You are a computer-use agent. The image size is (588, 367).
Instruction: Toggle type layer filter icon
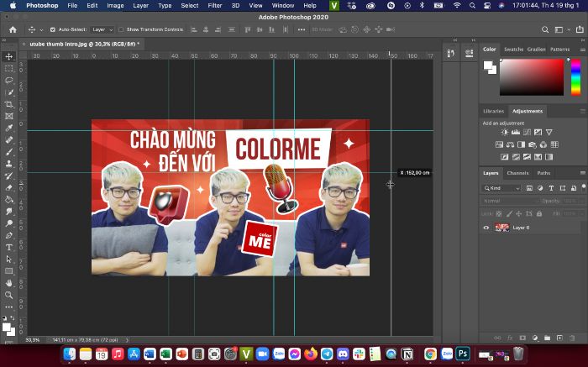tap(551, 188)
